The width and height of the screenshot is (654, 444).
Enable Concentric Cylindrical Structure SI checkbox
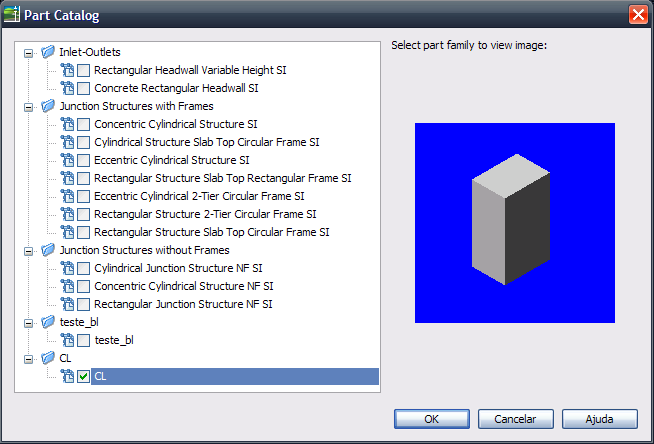[83, 124]
